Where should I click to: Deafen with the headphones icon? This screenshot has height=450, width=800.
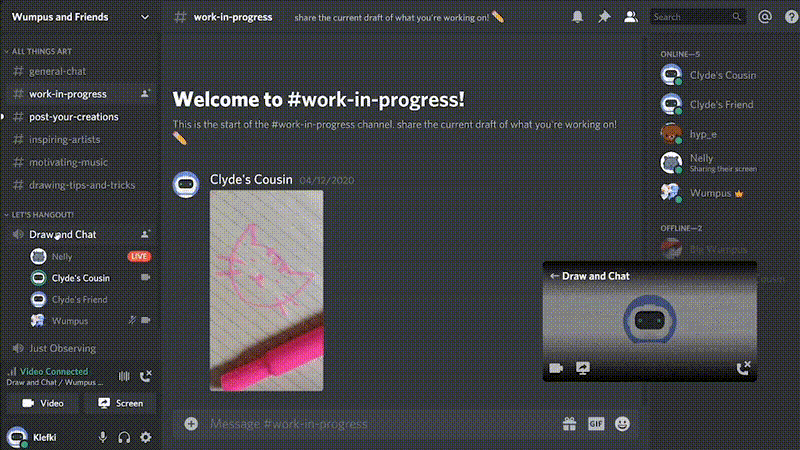click(124, 437)
